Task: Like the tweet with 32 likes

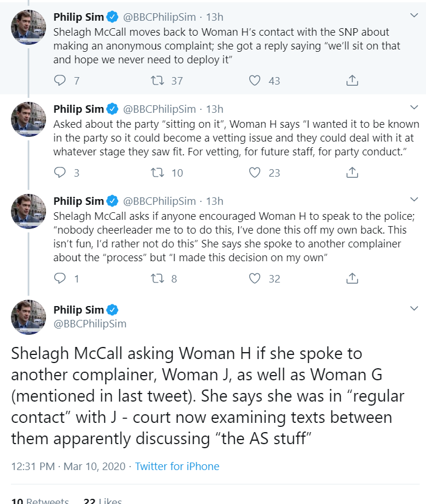Action: pos(254,278)
